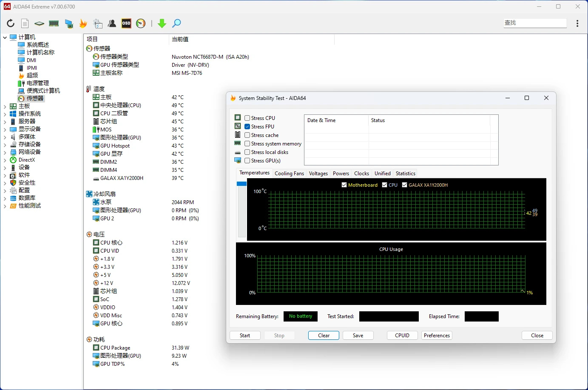Click the green download arrow icon

[162, 23]
